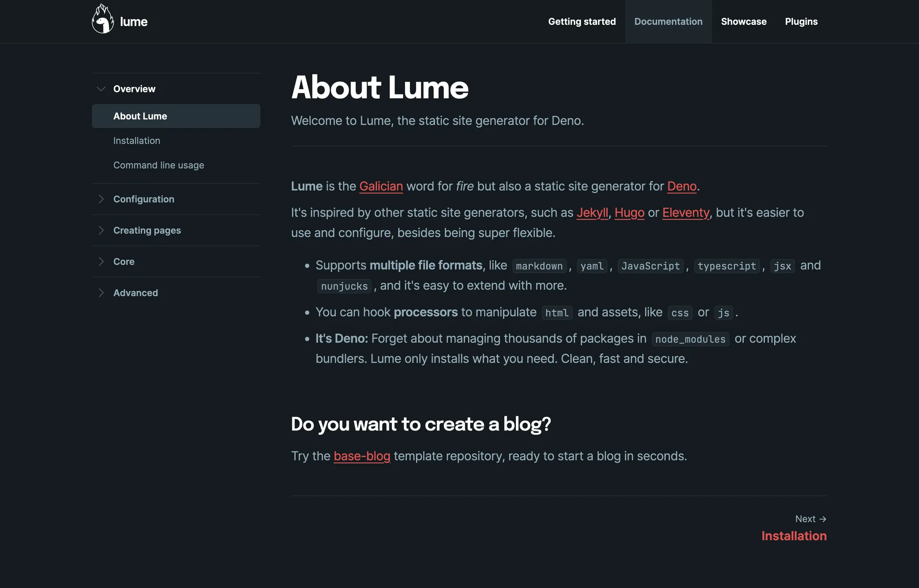Click the JavaScript code tag
The image size is (919, 588).
(x=650, y=266)
